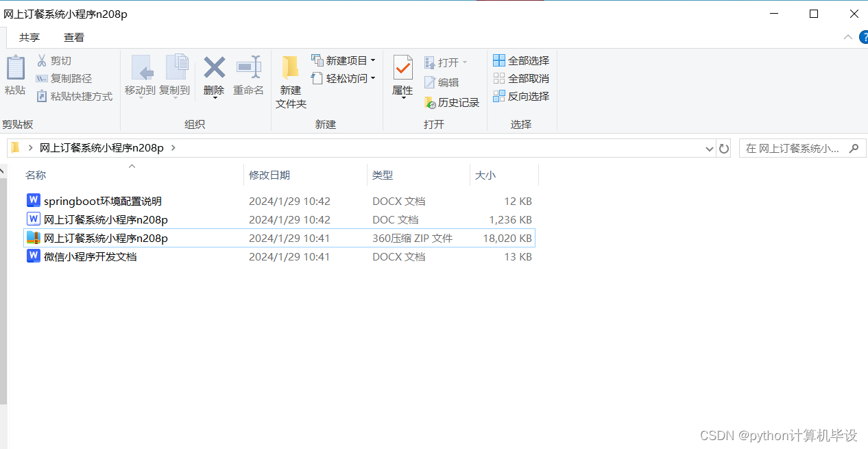868x449 pixels.
Task: Switch to the View (查看) tab
Action: 74,38
